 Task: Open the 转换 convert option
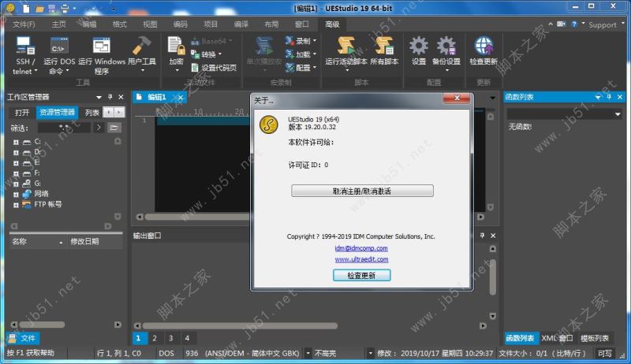pos(207,54)
